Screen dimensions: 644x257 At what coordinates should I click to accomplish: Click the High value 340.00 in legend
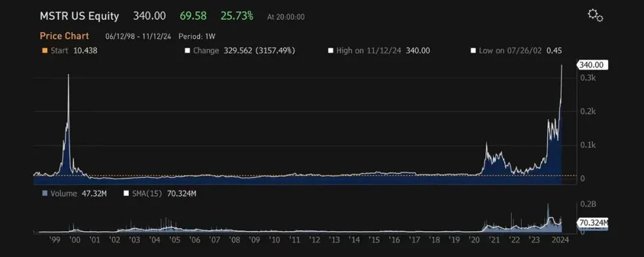[x=418, y=51]
